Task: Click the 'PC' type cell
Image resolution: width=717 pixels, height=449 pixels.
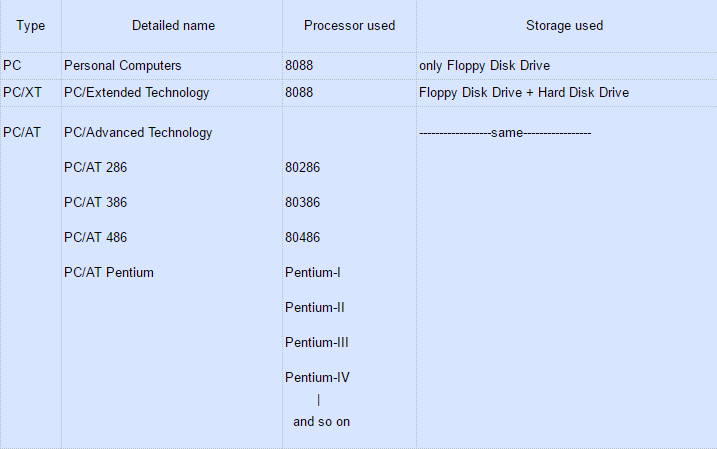Action: 12,66
